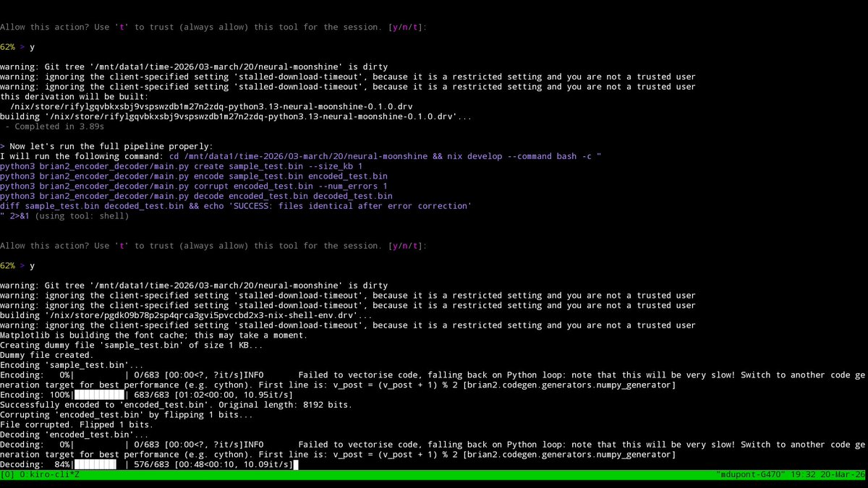Click the rifylgqvbkxsbj9 .drv store path line
This screenshot has height=488, width=868.
(211, 106)
